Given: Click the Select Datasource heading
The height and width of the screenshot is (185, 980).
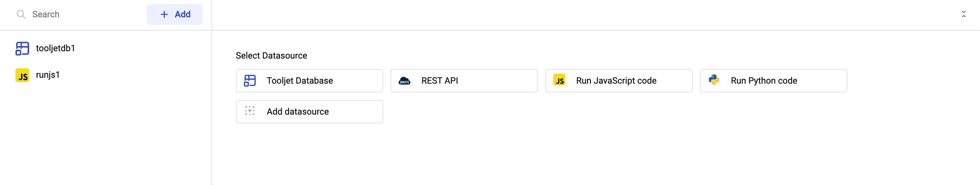Looking at the screenshot, I should tap(271, 56).
